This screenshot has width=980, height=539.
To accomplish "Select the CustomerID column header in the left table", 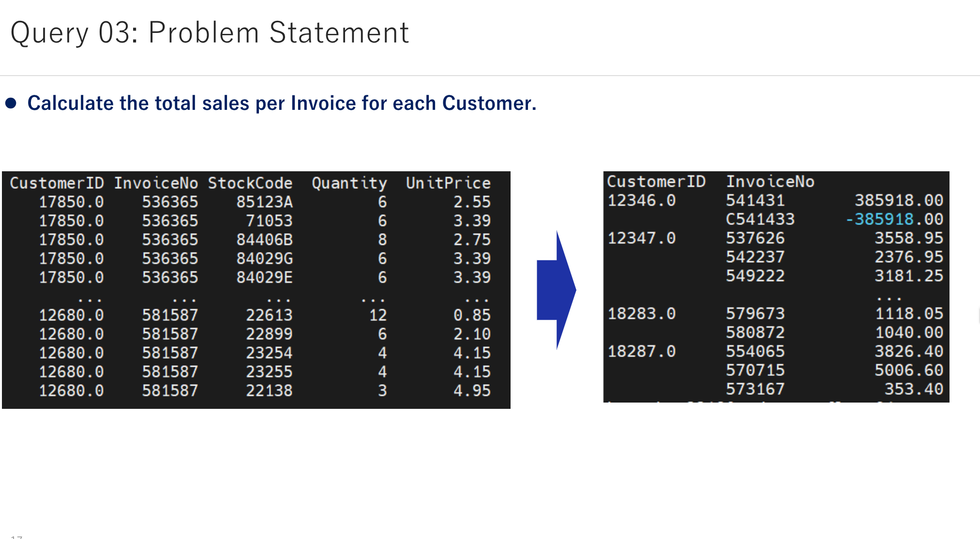I will pyautogui.click(x=57, y=183).
